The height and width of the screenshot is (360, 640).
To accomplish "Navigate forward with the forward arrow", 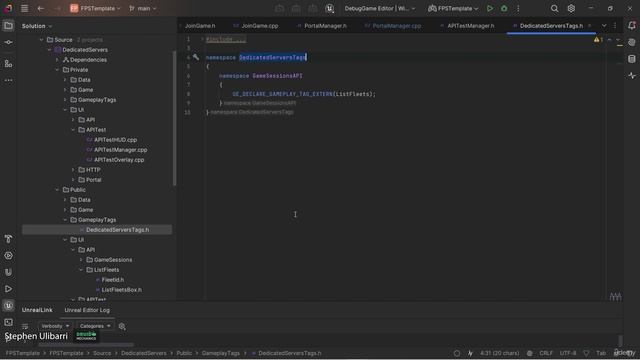I will (x=57, y=8).
